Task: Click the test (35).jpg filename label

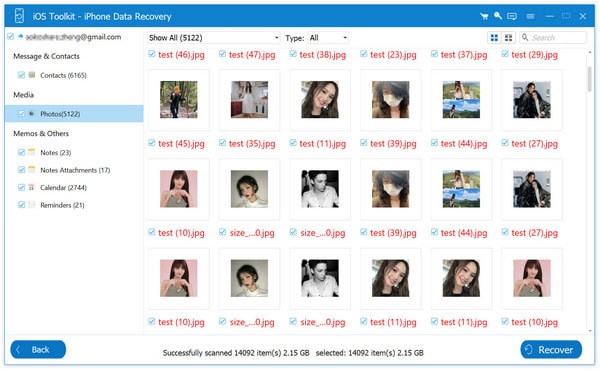Action: (252, 143)
